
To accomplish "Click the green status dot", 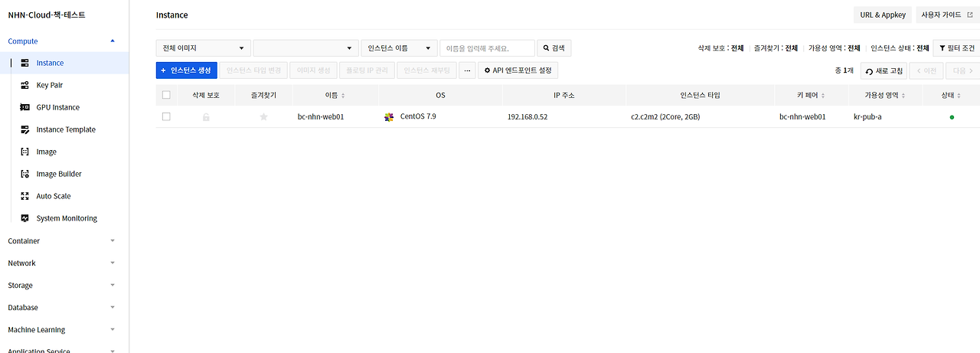I will [x=952, y=117].
